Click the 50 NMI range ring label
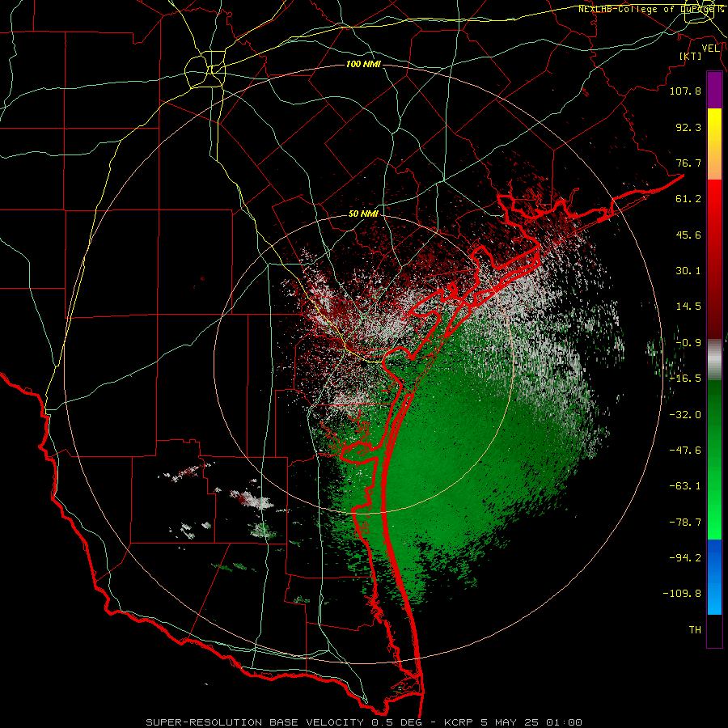728x728 pixels. (363, 214)
